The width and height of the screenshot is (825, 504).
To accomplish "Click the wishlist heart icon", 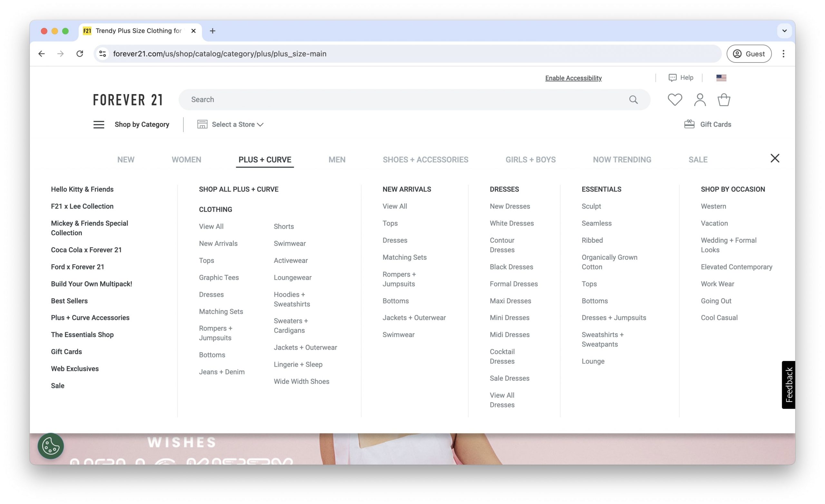I will [x=675, y=99].
